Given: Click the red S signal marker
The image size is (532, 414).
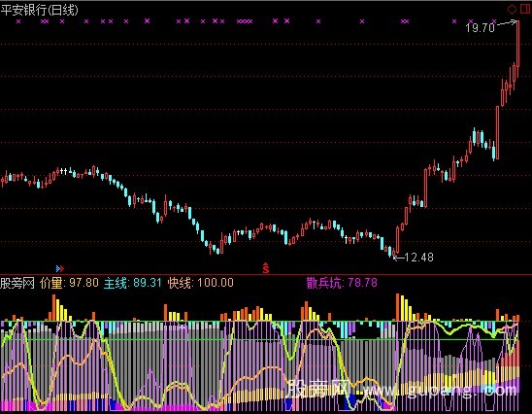Looking at the screenshot, I should pos(266,268).
